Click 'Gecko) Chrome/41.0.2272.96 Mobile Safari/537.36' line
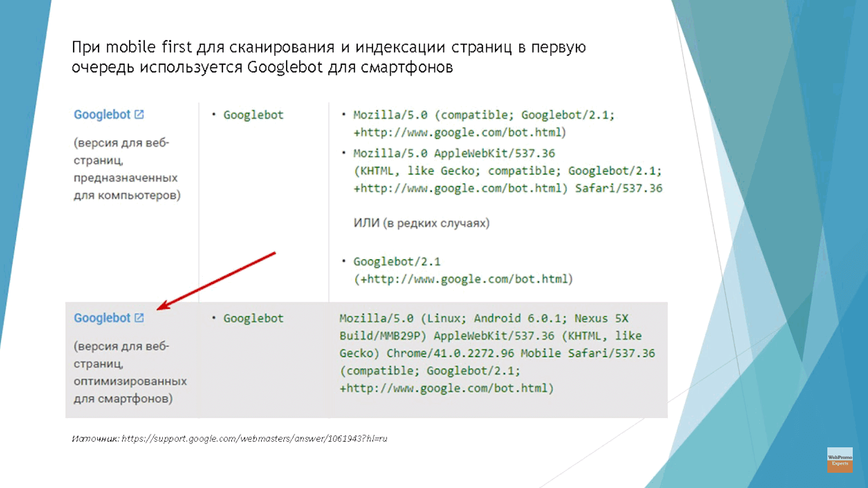The height and width of the screenshot is (488, 868). (497, 353)
